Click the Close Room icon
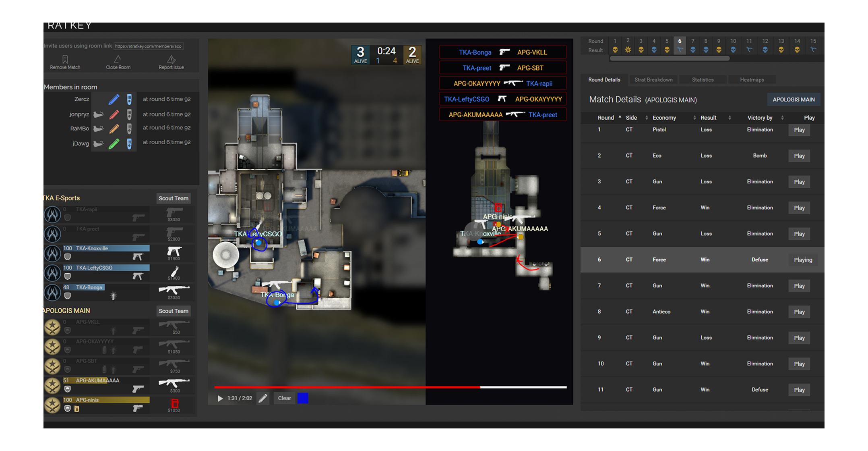This screenshot has height=451, width=868. 118,59
